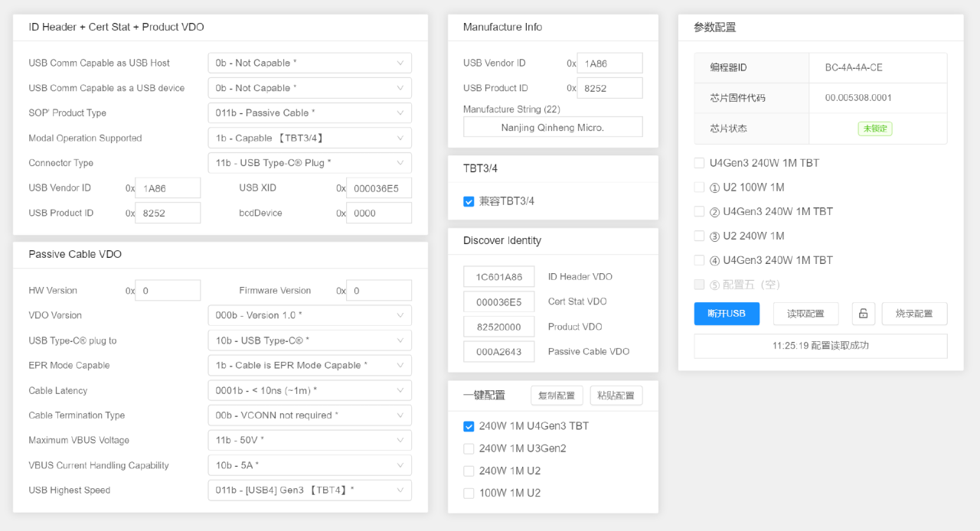Open the USB Highest Speed dropdown
Screen dimensions: 980x531
[x=309, y=490]
